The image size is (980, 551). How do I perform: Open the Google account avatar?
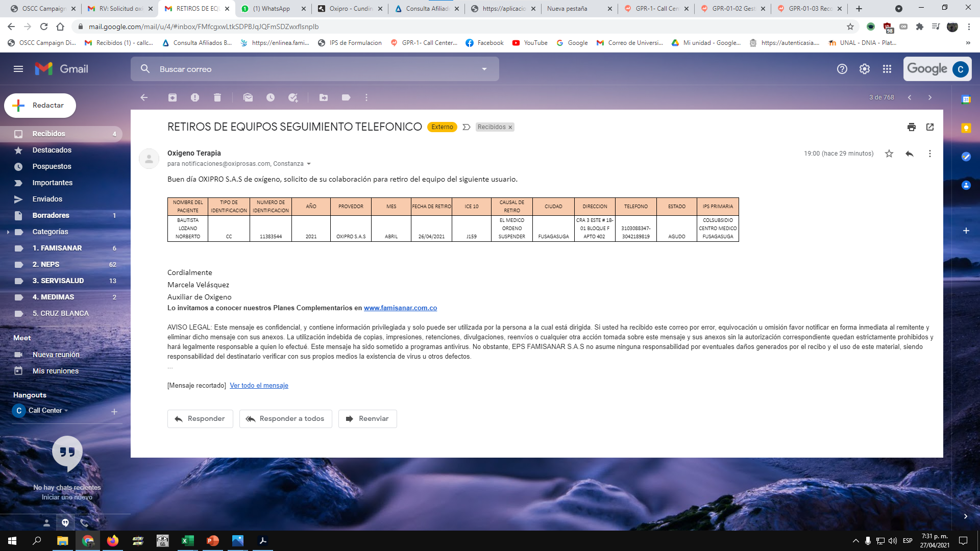tap(961, 69)
